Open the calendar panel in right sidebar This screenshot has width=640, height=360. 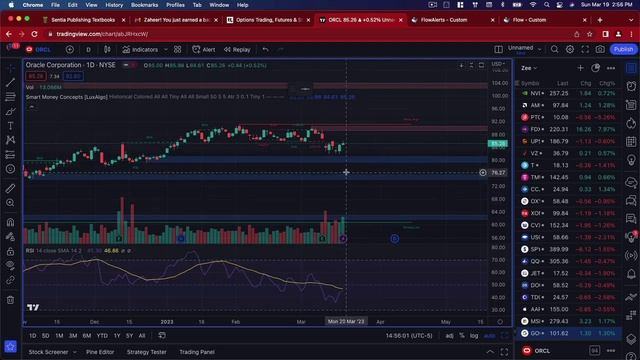click(x=631, y=142)
